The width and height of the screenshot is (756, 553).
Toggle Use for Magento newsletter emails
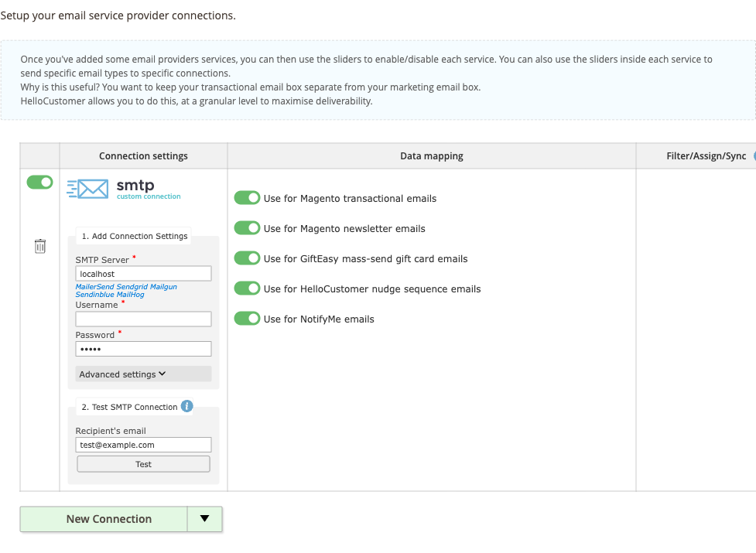(x=248, y=228)
